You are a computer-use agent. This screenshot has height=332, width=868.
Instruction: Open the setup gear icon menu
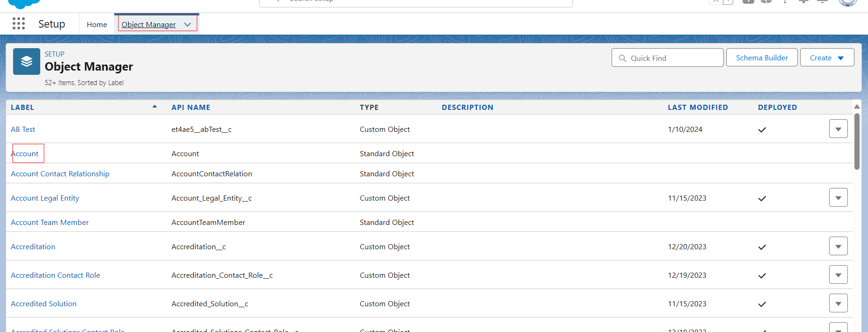803,1
